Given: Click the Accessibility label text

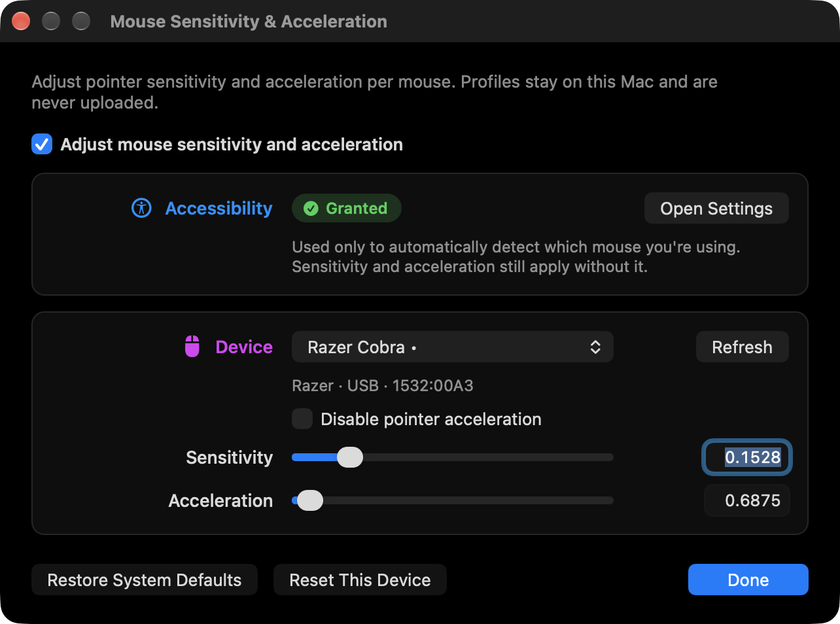Looking at the screenshot, I should point(219,208).
